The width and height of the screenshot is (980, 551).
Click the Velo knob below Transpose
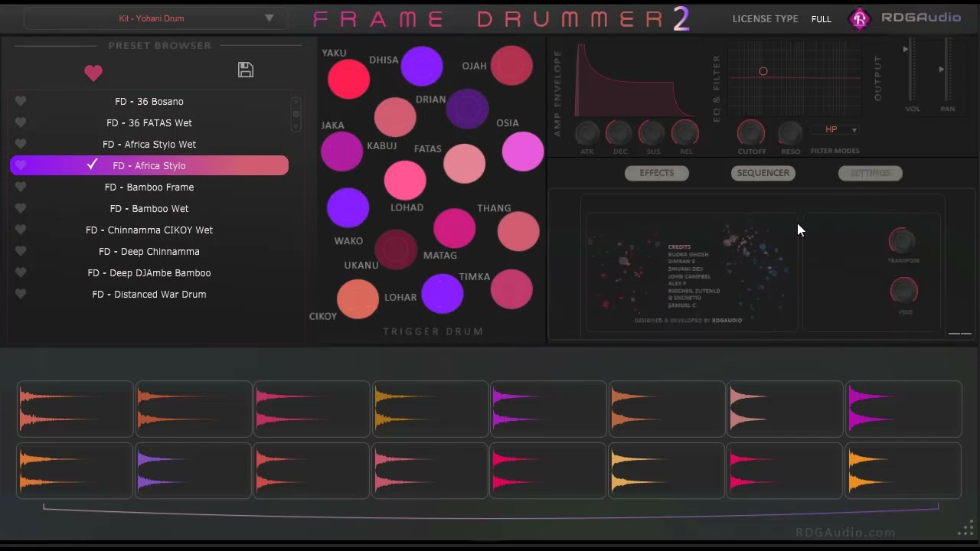coord(903,291)
